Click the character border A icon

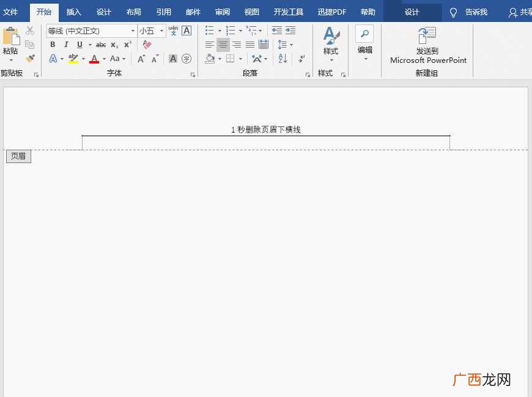point(187,31)
